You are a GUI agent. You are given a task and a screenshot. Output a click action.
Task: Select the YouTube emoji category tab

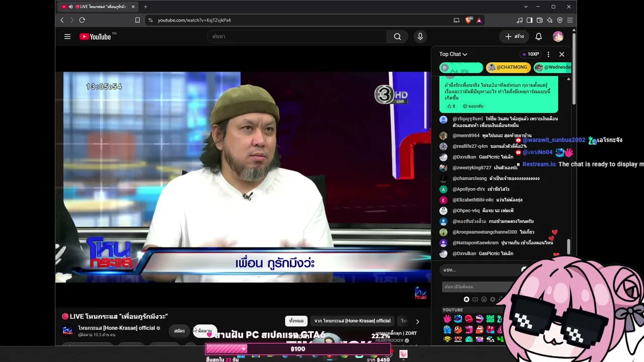point(475,300)
